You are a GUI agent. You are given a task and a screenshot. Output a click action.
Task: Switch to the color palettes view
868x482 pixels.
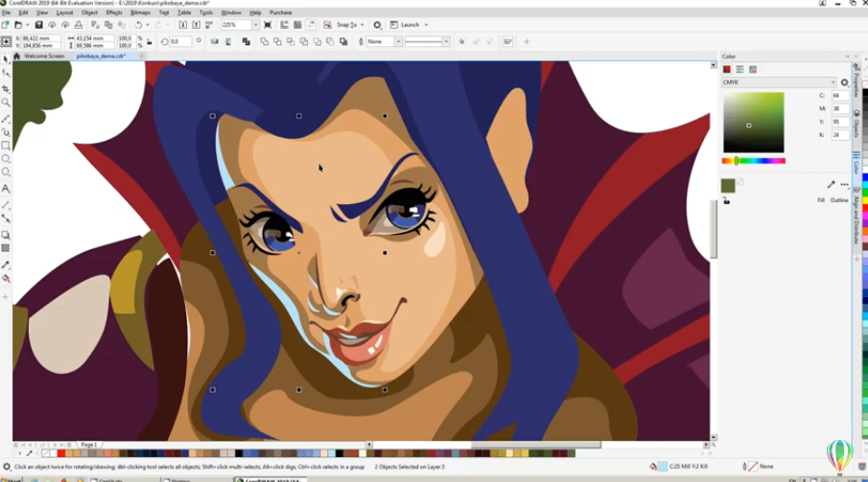point(753,69)
